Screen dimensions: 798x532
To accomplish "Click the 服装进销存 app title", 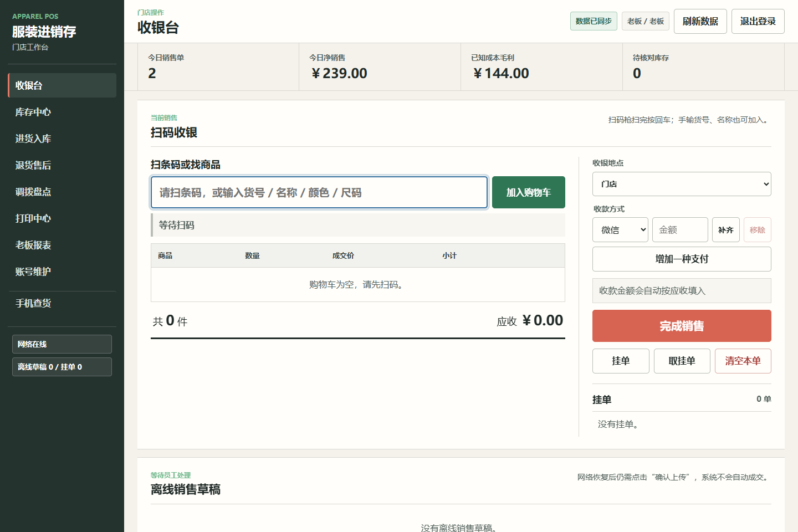I will [44, 32].
